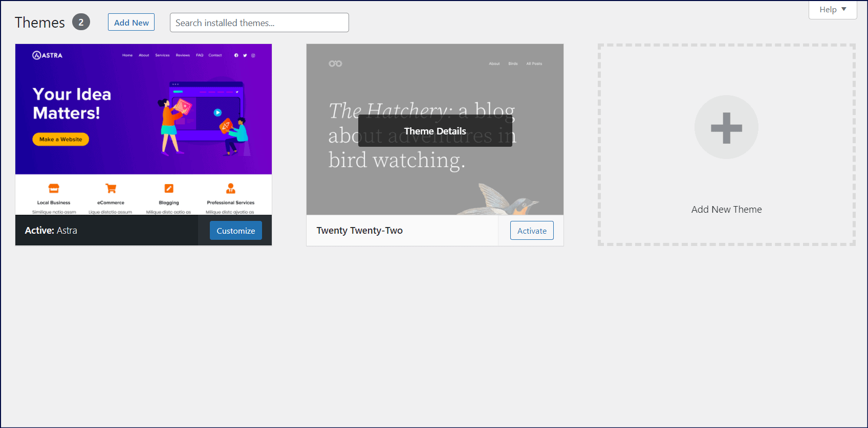Click the Astra logo in the preview
Viewport: 868px width, 428px height.
point(47,55)
